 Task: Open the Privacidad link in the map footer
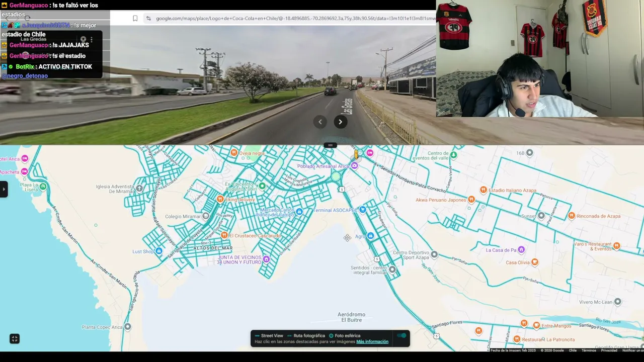tap(609, 350)
